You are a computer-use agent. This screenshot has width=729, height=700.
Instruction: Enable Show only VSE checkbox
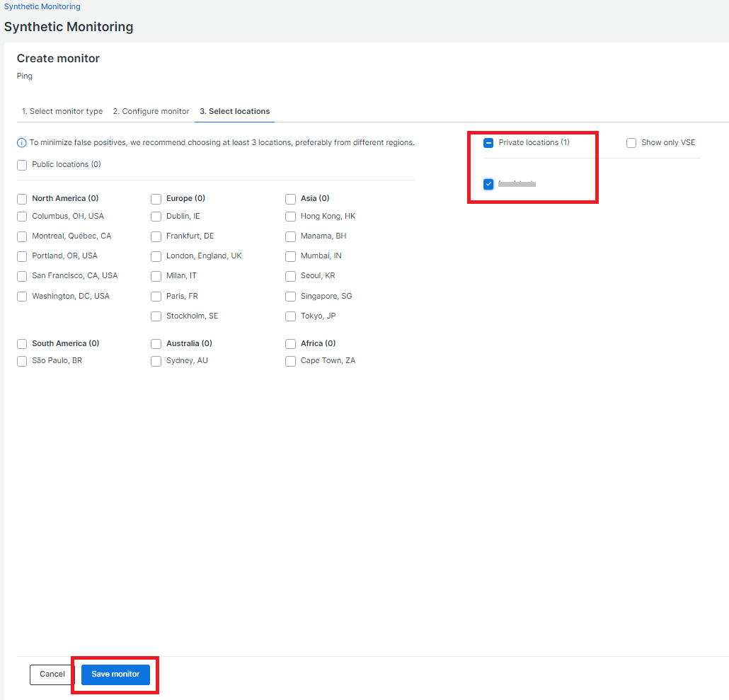pyautogui.click(x=631, y=143)
